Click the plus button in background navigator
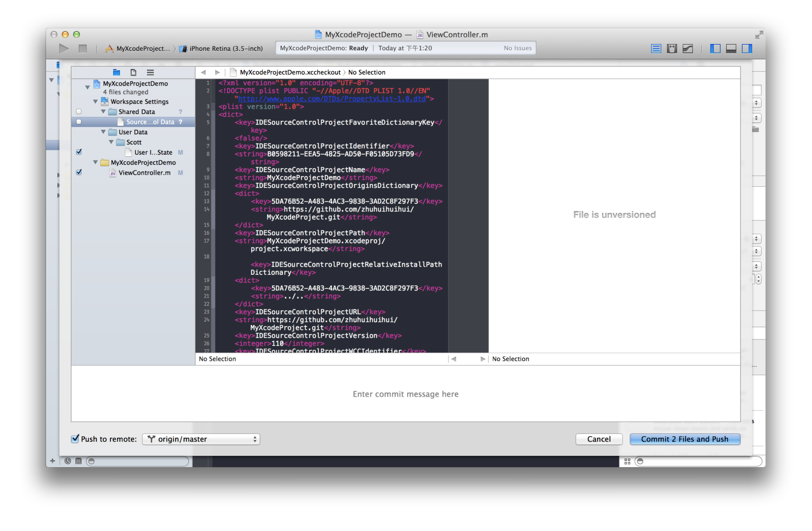 click(x=53, y=461)
